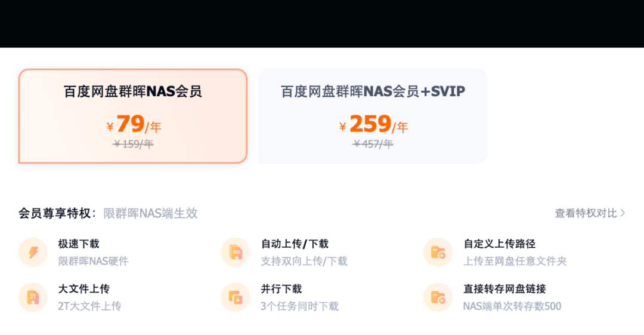The width and height of the screenshot is (644, 335).
Task: Click the ¥79/年 price
Action: click(x=134, y=124)
